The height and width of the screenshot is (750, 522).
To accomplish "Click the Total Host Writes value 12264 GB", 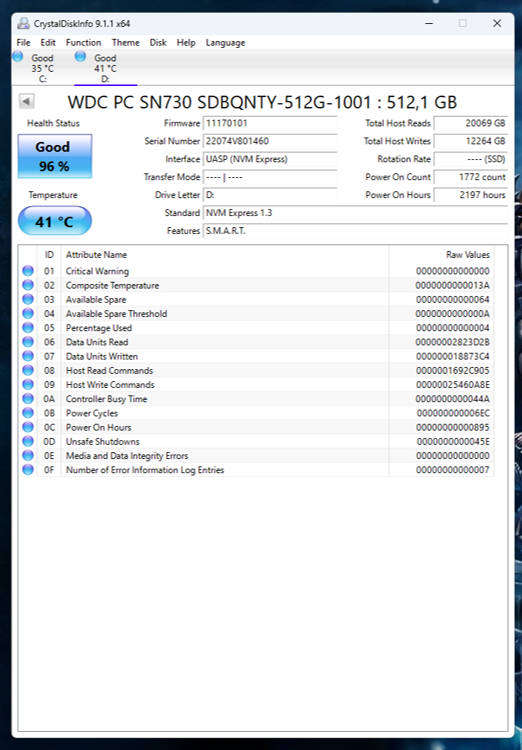I will point(471,141).
